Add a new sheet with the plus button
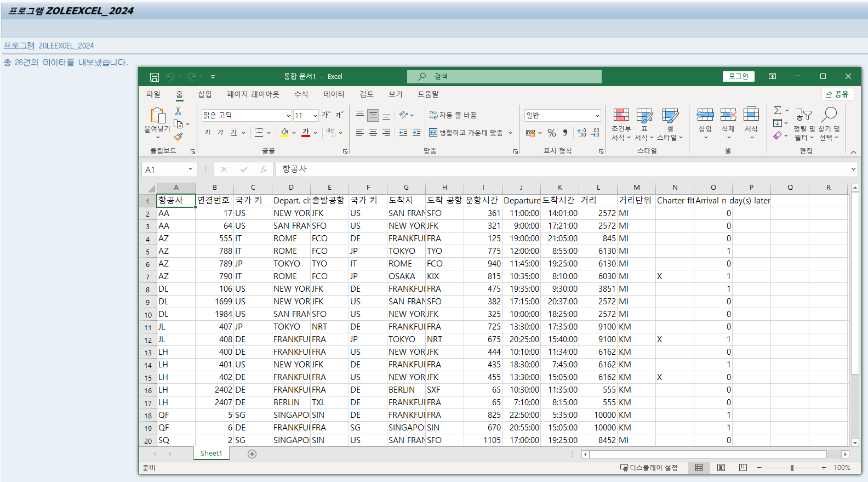 click(252, 453)
